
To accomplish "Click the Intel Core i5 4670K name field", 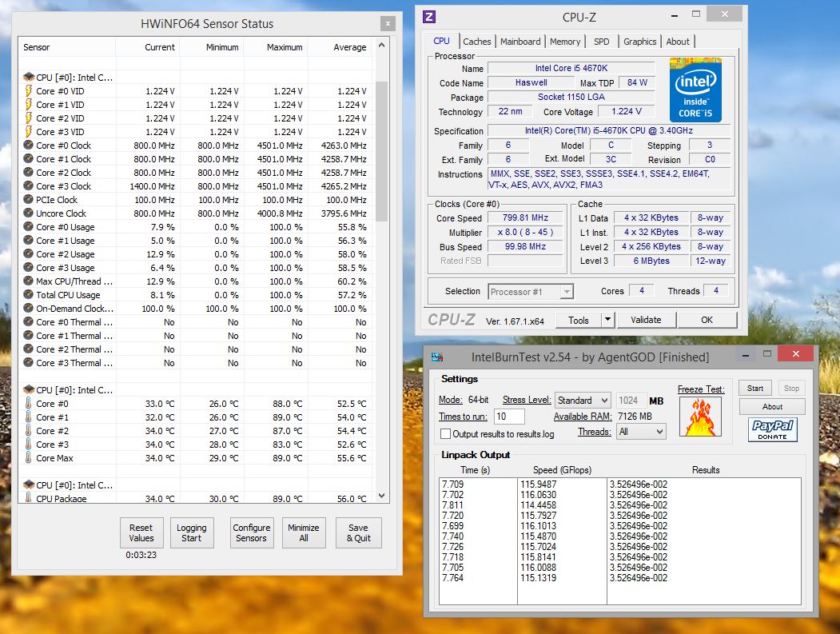I will [571, 68].
